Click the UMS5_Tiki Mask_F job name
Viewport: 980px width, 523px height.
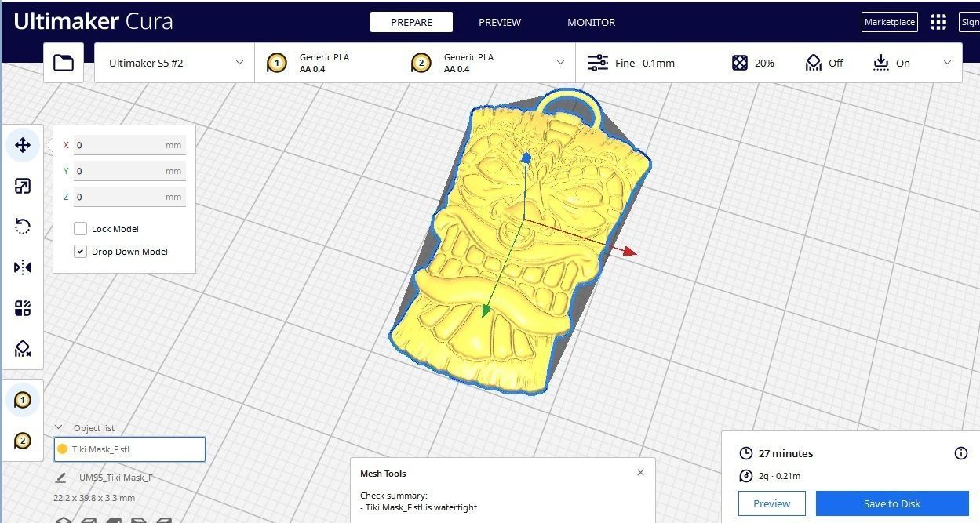pyautogui.click(x=116, y=478)
